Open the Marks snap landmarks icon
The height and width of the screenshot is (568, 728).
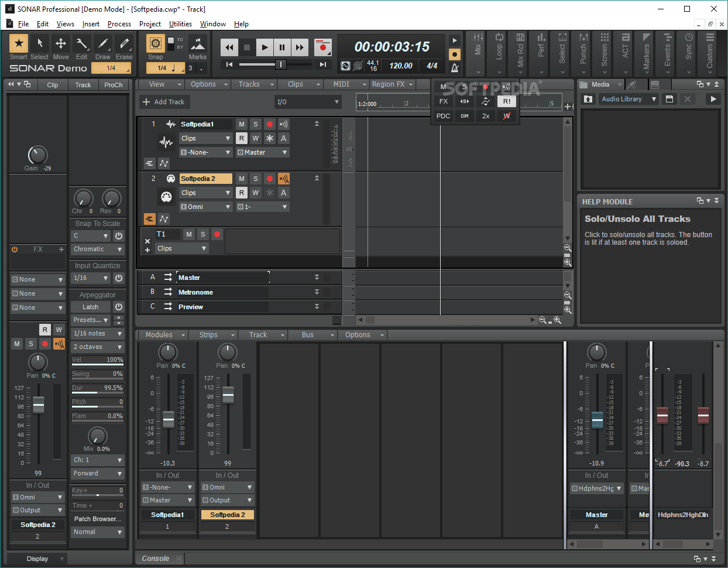tap(198, 44)
